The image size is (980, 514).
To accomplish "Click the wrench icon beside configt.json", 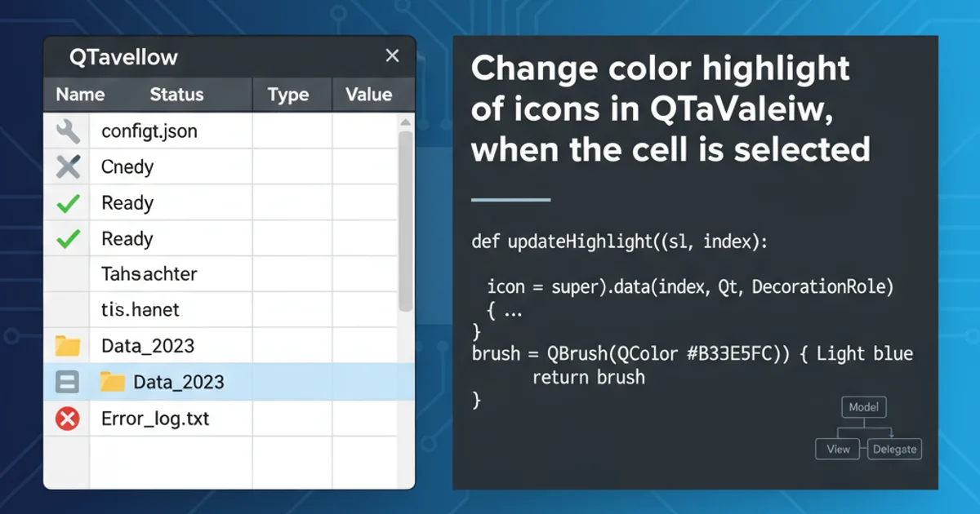I will click(67, 131).
